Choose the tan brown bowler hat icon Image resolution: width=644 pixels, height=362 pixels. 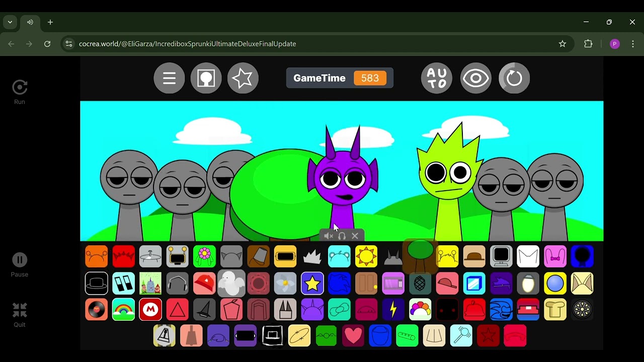pyautogui.click(x=474, y=256)
